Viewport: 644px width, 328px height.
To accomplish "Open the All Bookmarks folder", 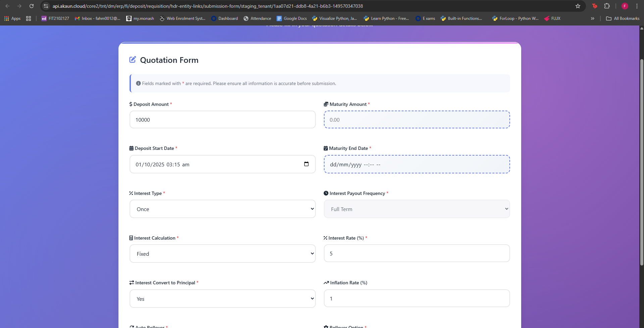I will (623, 18).
